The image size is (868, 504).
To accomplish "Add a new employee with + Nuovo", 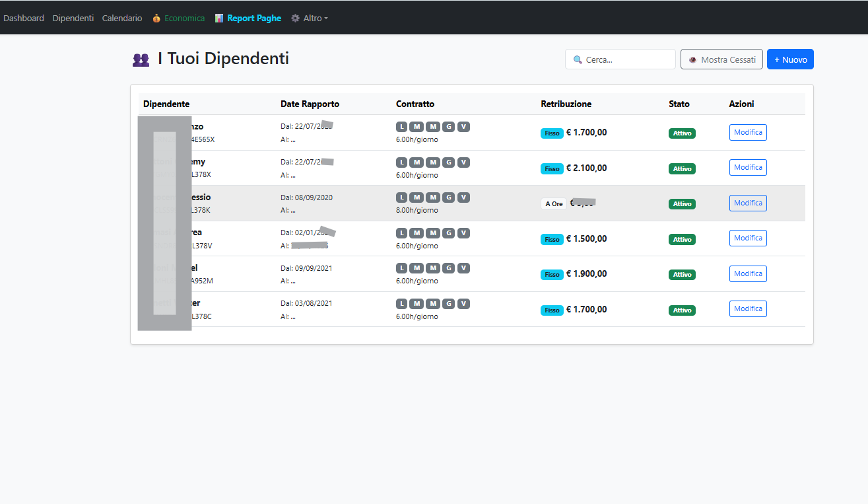I will pos(790,59).
